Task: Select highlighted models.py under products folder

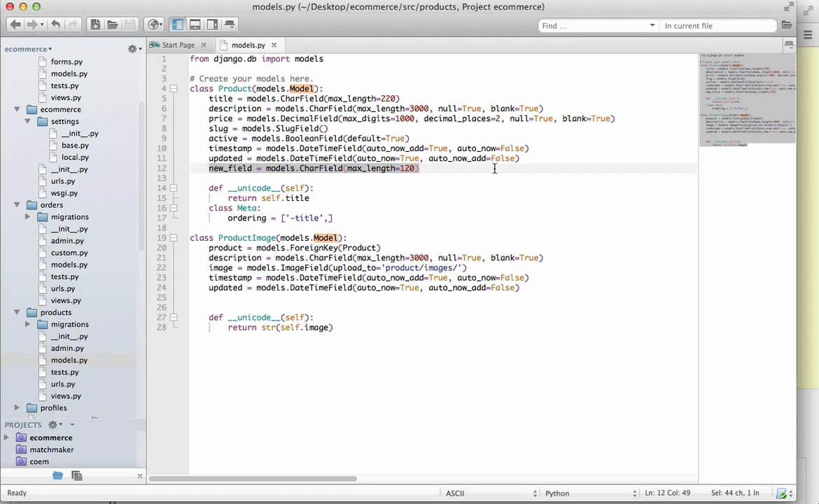Action: coord(69,360)
